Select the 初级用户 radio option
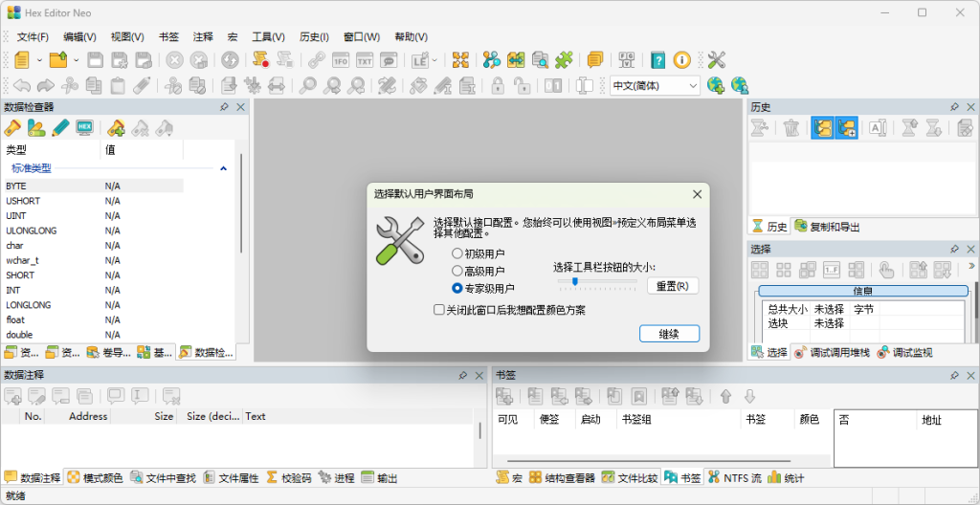980x505 pixels. 457,253
